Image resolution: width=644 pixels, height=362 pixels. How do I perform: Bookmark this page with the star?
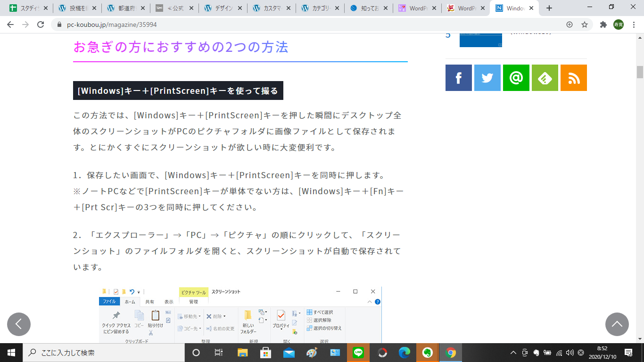click(x=585, y=25)
